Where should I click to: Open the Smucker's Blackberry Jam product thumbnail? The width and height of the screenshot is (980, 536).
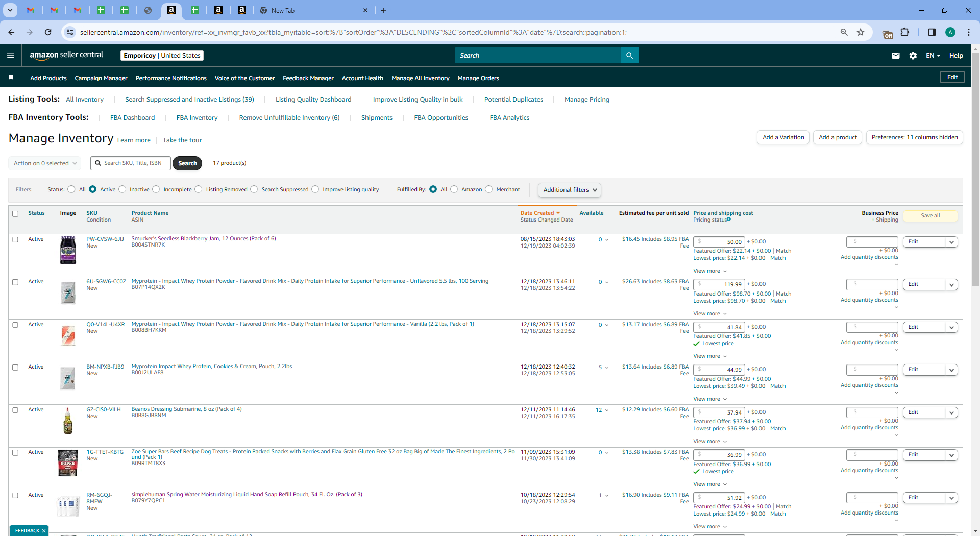(68, 250)
